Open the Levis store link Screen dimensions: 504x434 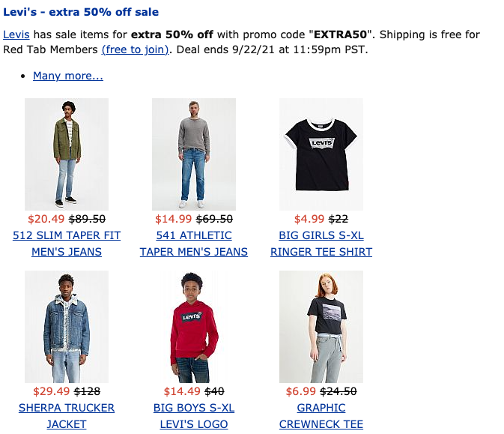[x=16, y=35]
